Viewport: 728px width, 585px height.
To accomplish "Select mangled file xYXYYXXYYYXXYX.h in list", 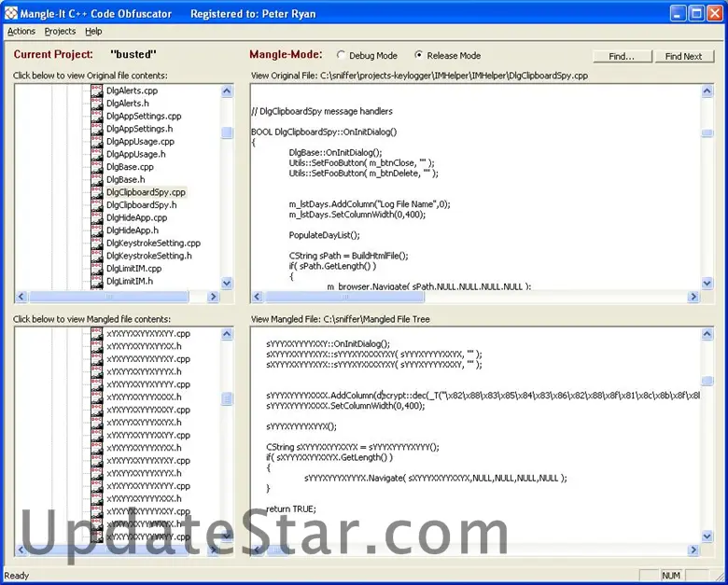I will tap(144, 423).
